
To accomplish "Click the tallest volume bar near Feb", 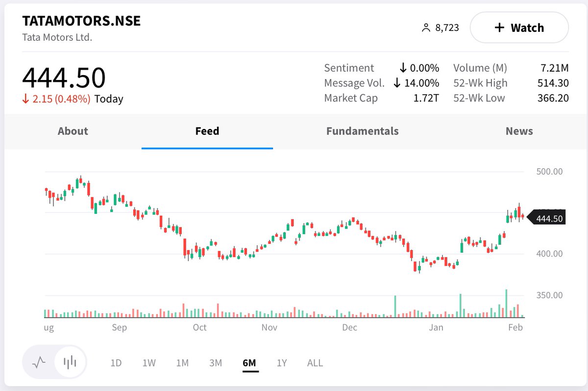I will (507, 304).
